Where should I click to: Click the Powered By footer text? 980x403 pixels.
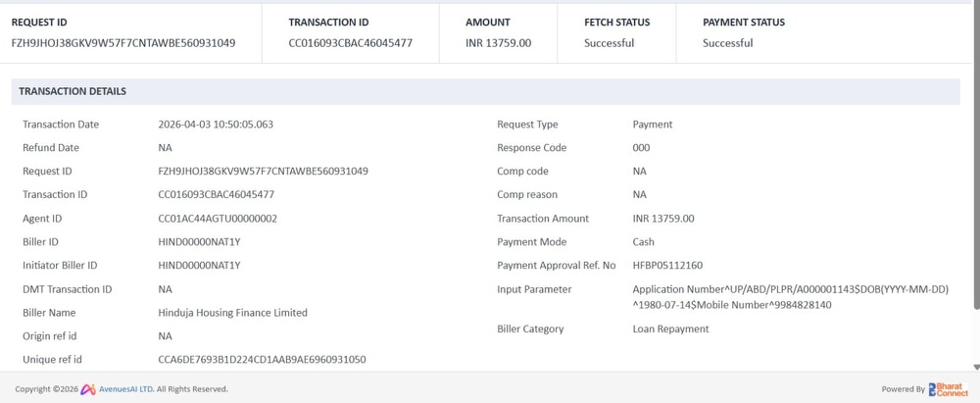(903, 389)
